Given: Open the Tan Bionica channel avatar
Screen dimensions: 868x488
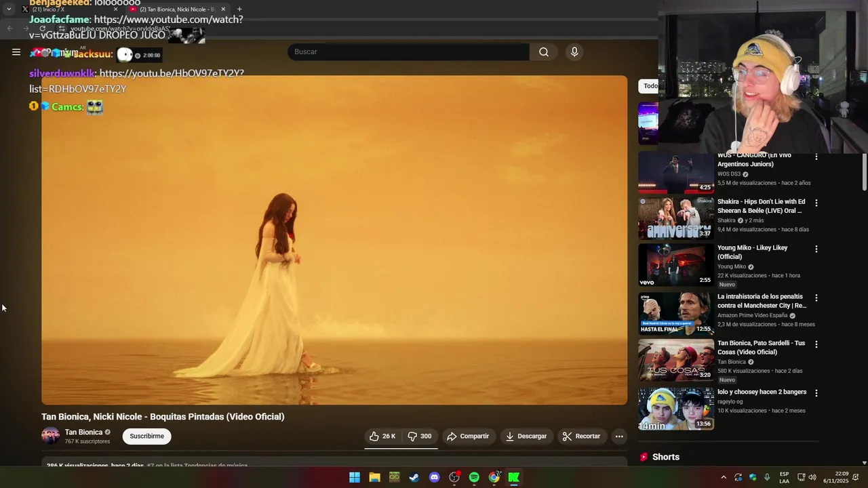Looking at the screenshot, I should 50,436.
